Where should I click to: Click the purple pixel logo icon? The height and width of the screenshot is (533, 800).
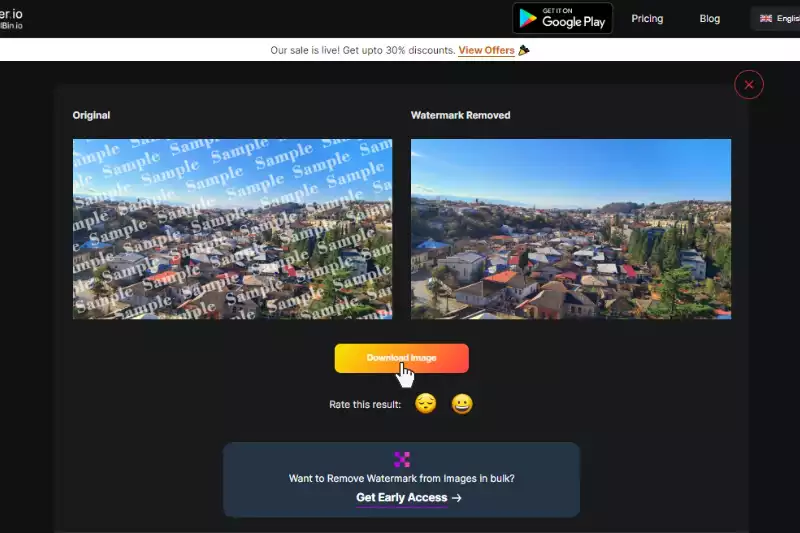point(402,460)
